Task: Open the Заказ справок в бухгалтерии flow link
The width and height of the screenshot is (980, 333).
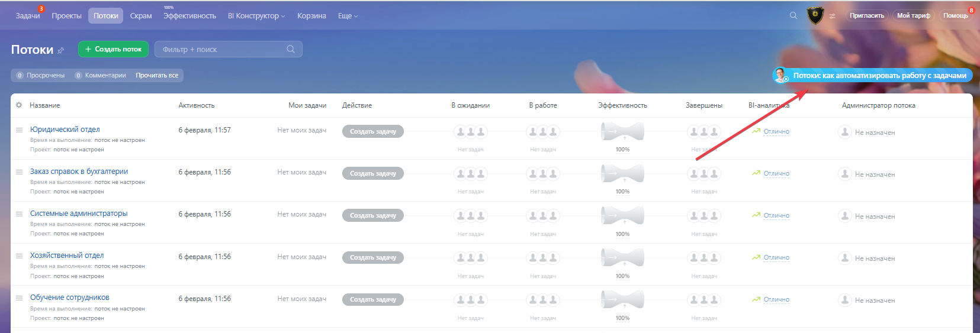Action: coord(79,172)
